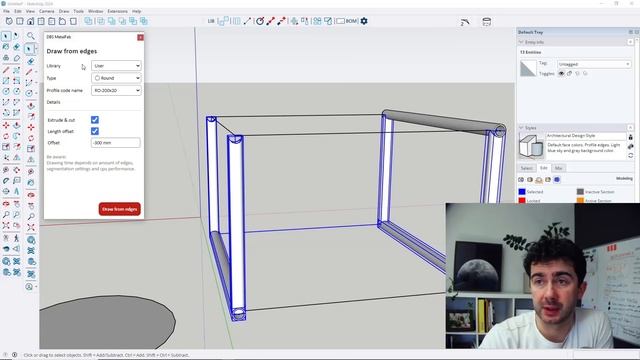Open the Tag dropdown showing Untagged
Screen dimensions: 640x360
coord(594,64)
